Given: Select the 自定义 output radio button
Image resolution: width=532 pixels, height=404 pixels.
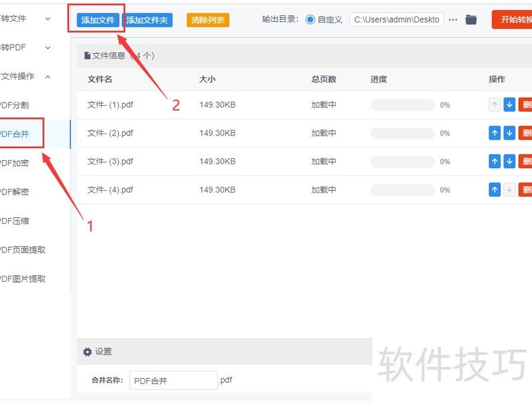Looking at the screenshot, I should [x=310, y=20].
